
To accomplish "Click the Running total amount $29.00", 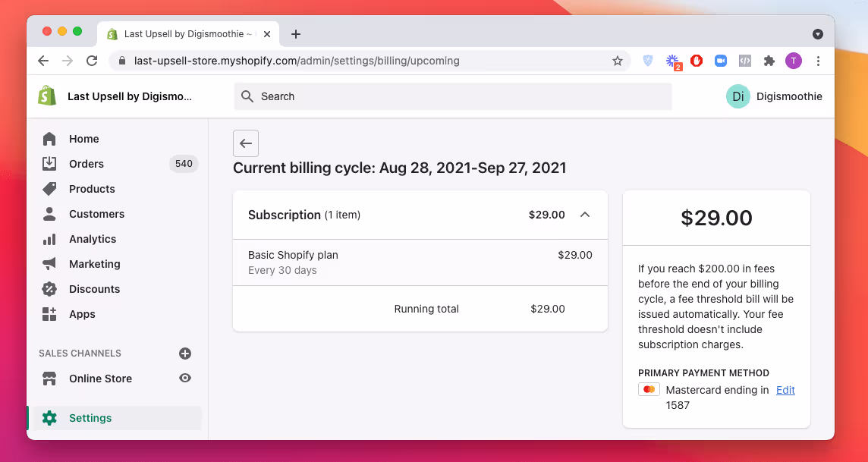I will 548,310.
